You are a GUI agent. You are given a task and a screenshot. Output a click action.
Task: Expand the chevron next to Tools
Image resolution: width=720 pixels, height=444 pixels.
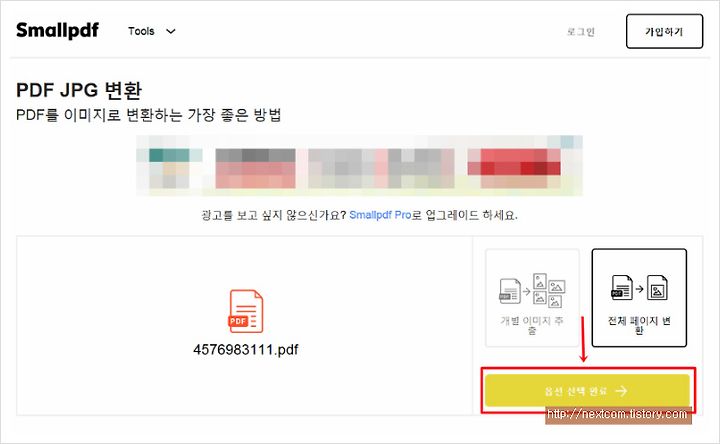point(171,31)
